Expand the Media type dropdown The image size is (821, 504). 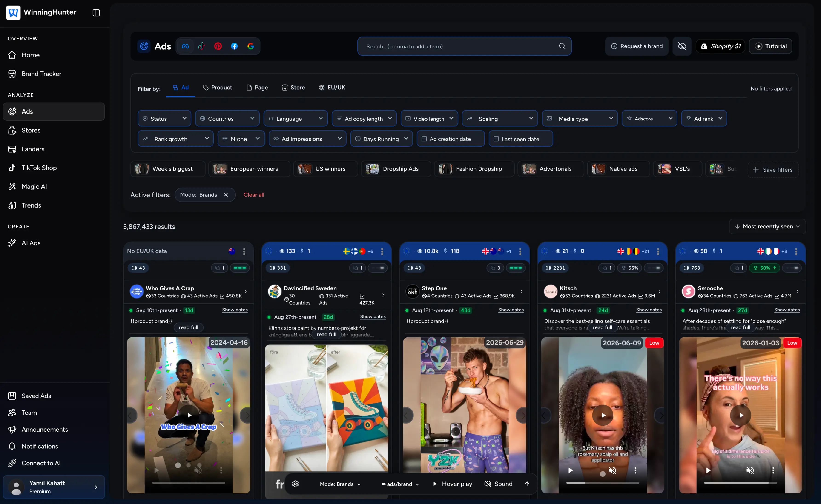coord(580,118)
